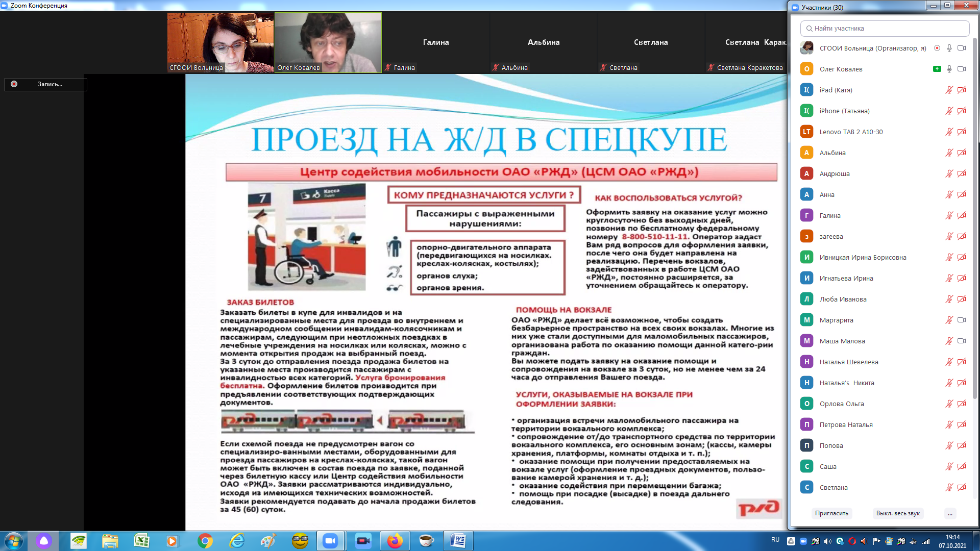Image resolution: width=980 pixels, height=551 pixels.
Task: Click the Выкл. весь звук button
Action: click(x=898, y=513)
